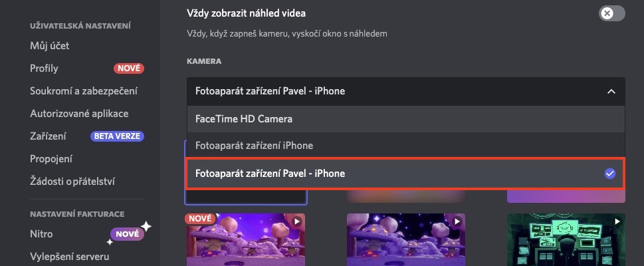Open Nitro billing settings

[x=41, y=234]
